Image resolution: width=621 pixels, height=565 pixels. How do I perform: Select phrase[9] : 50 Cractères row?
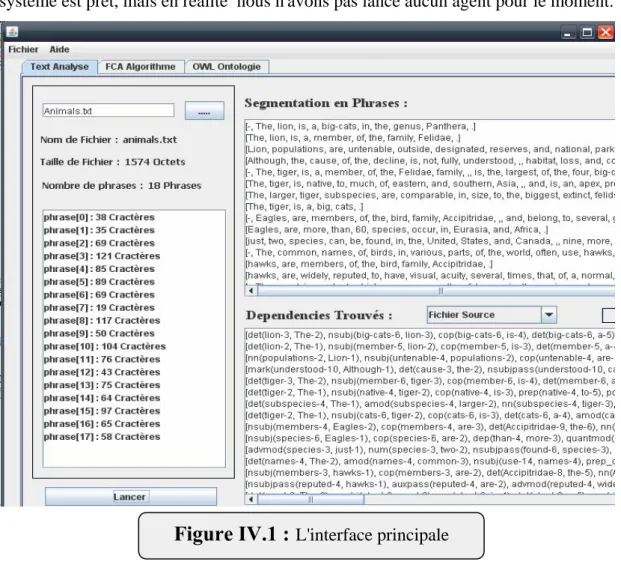[x=135, y=333]
